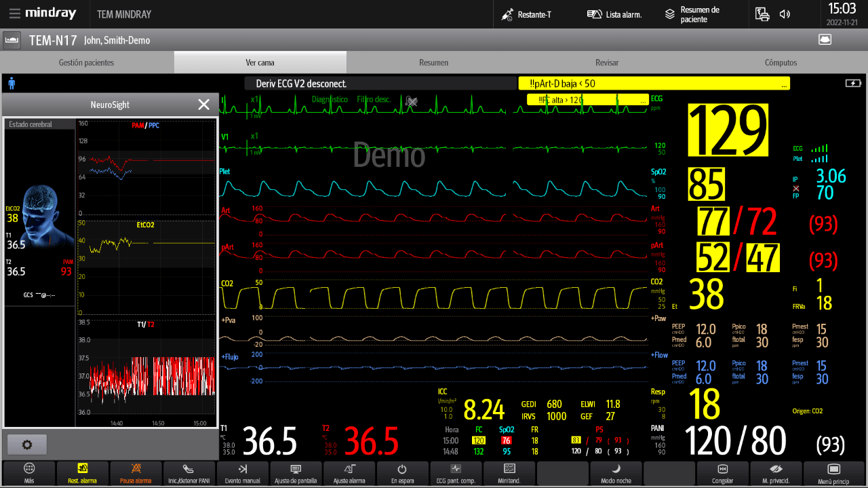
Task: Click the battery status icon
Action: point(852,83)
